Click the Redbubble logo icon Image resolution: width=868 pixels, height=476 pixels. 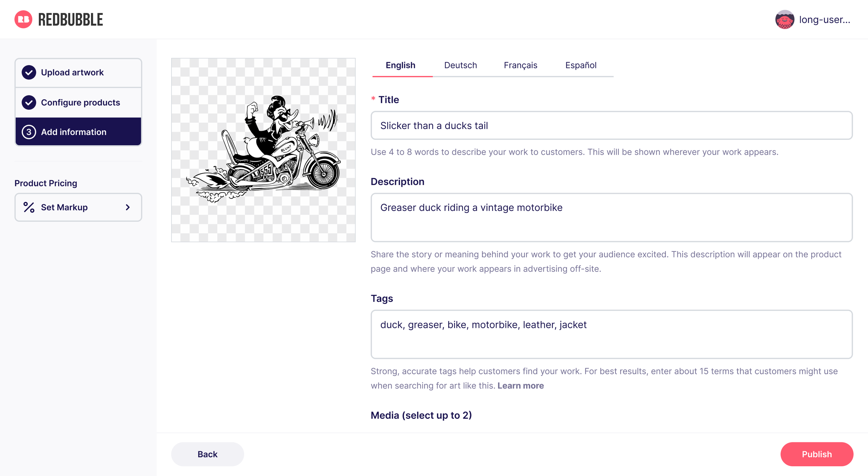pyautogui.click(x=23, y=19)
